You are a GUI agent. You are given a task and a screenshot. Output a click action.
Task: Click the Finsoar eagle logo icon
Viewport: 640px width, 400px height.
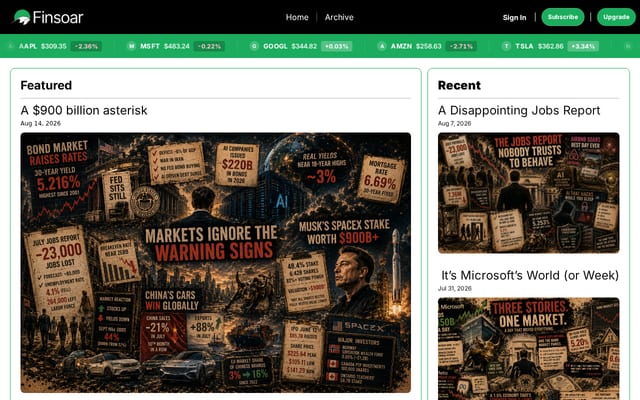pos(22,17)
